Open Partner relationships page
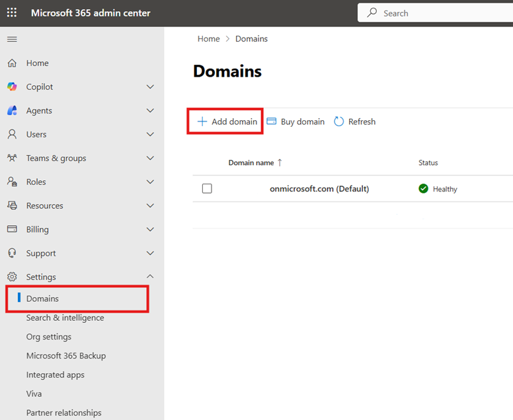This screenshot has width=513, height=420. 64,413
